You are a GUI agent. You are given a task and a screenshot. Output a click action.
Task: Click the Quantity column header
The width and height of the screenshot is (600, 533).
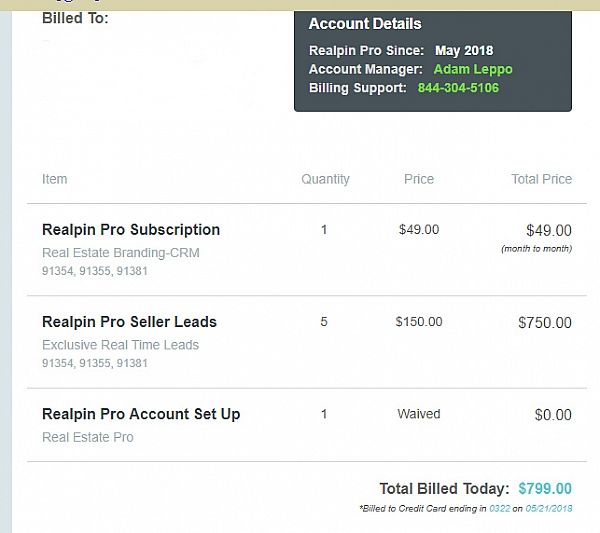coord(325,179)
